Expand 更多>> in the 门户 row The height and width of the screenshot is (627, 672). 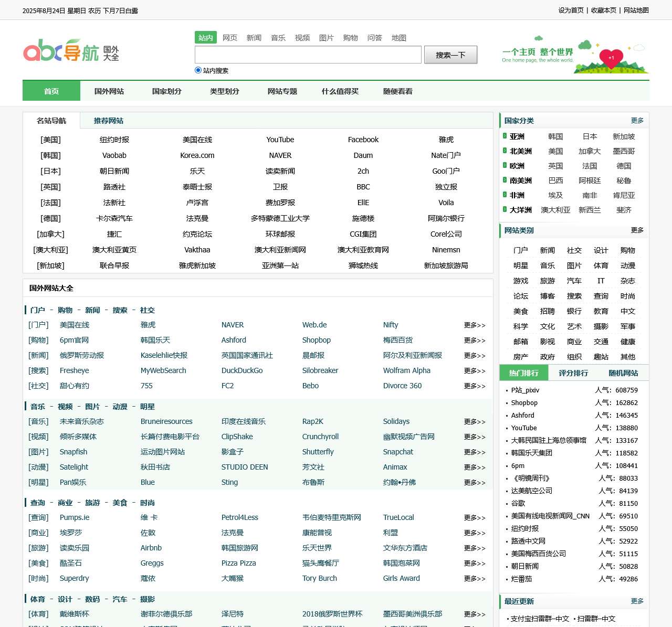(475, 325)
